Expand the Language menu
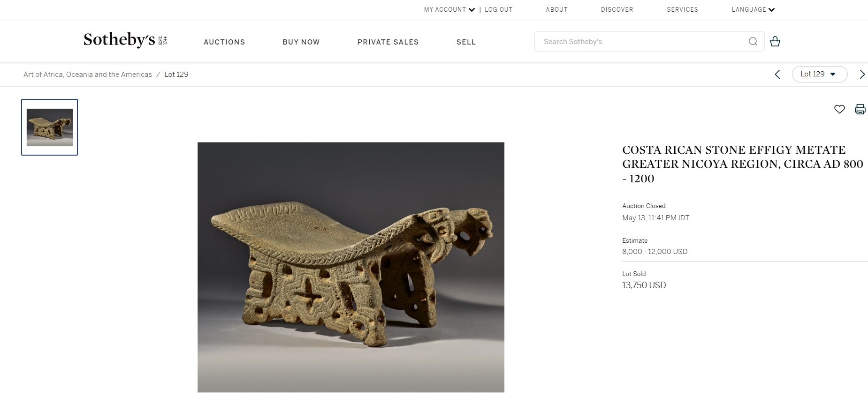Viewport: 868px width, 404px height. [753, 9]
